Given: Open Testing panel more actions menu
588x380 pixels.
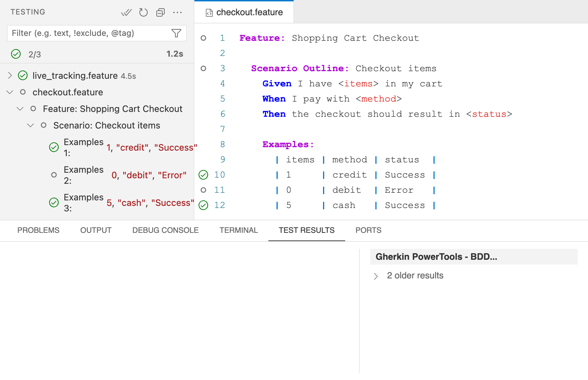Looking at the screenshot, I should pos(177,12).
